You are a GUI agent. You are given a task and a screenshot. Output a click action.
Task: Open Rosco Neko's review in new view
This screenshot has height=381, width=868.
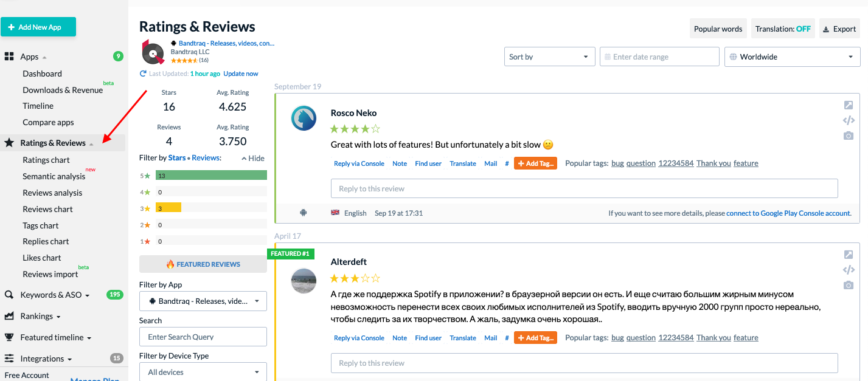[849, 105]
